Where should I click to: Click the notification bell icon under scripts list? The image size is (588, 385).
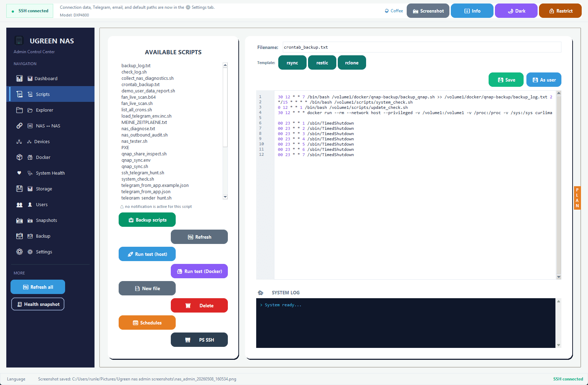click(x=122, y=207)
